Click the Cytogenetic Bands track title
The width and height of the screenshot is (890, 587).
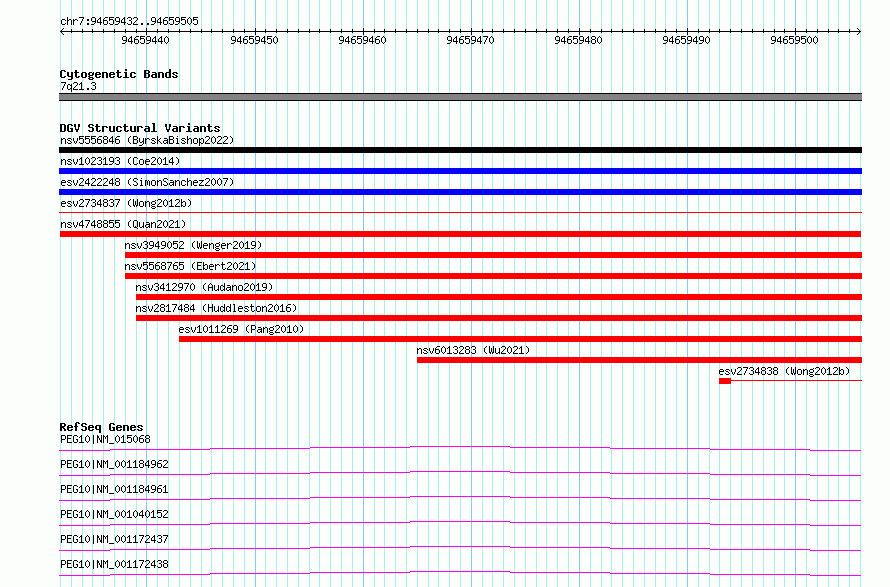tap(119, 74)
